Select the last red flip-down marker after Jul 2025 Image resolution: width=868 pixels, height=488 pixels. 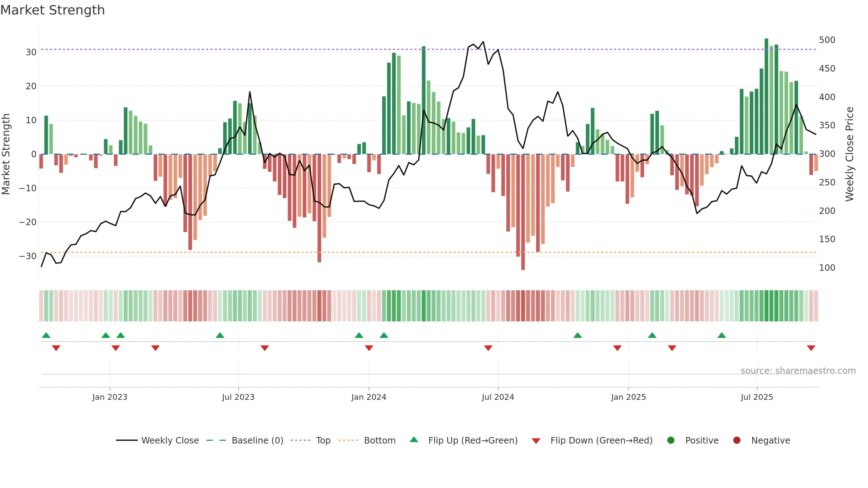[x=811, y=348]
